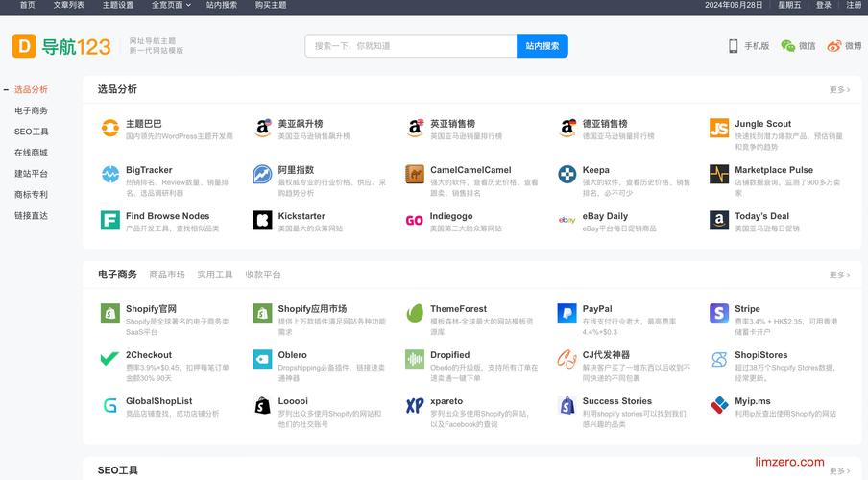Screen dimensions: 868x480
Task: Open the Stripe icon link
Action: click(x=719, y=313)
